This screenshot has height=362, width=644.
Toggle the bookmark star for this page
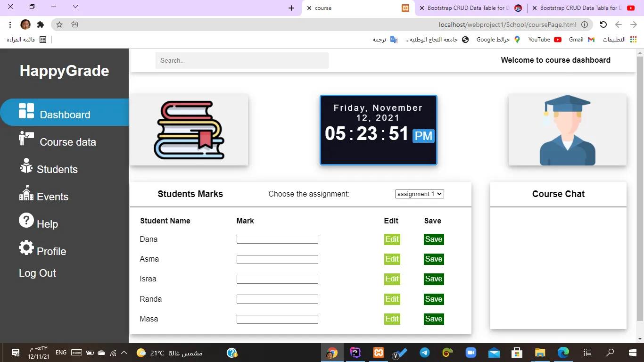[59, 25]
